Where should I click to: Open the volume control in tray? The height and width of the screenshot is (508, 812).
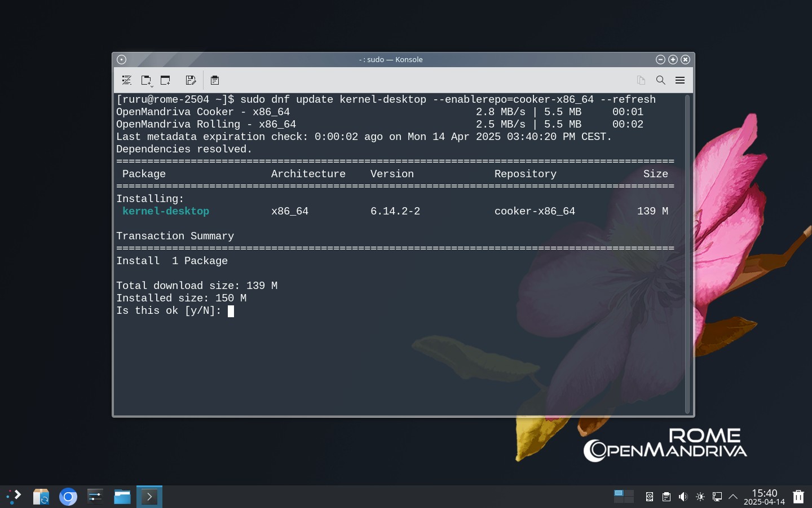click(x=683, y=497)
